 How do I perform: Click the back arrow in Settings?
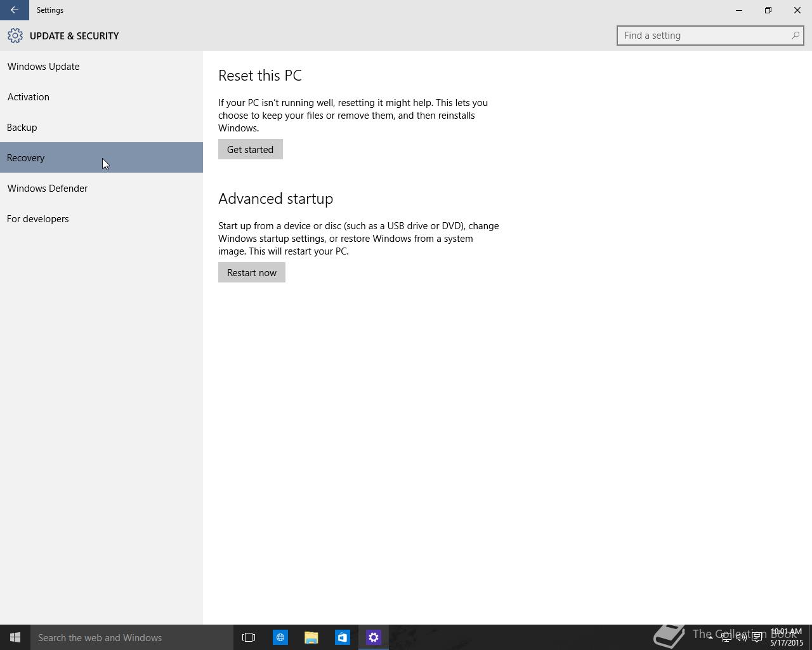click(x=14, y=10)
